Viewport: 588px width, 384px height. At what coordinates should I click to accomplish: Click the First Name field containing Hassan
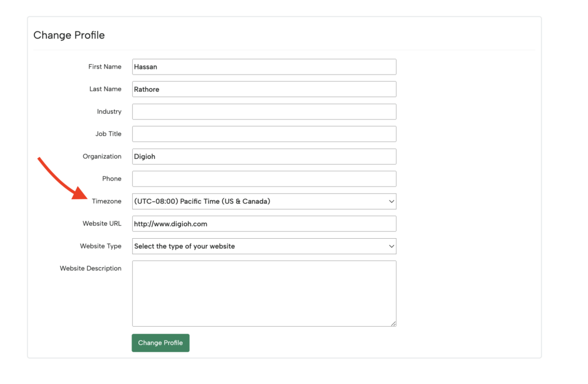(264, 67)
